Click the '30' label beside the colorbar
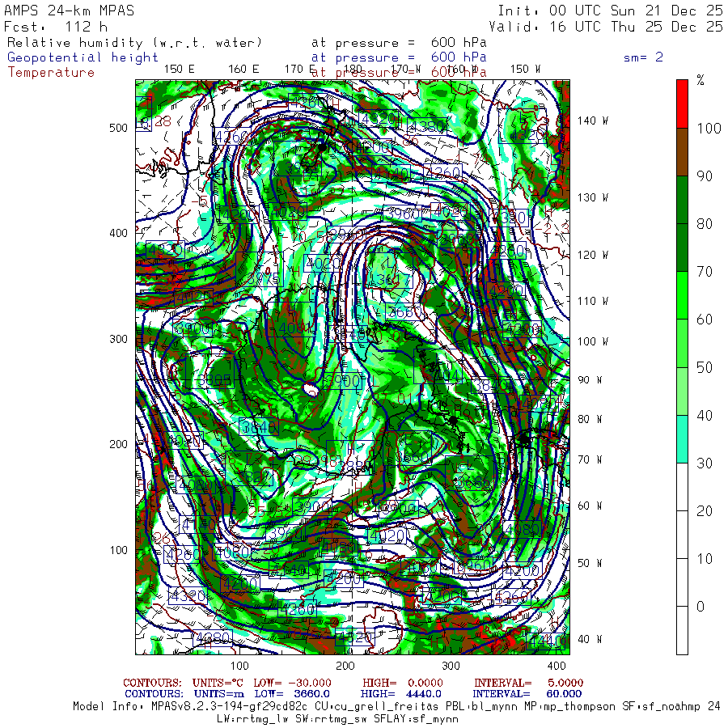 click(x=705, y=463)
